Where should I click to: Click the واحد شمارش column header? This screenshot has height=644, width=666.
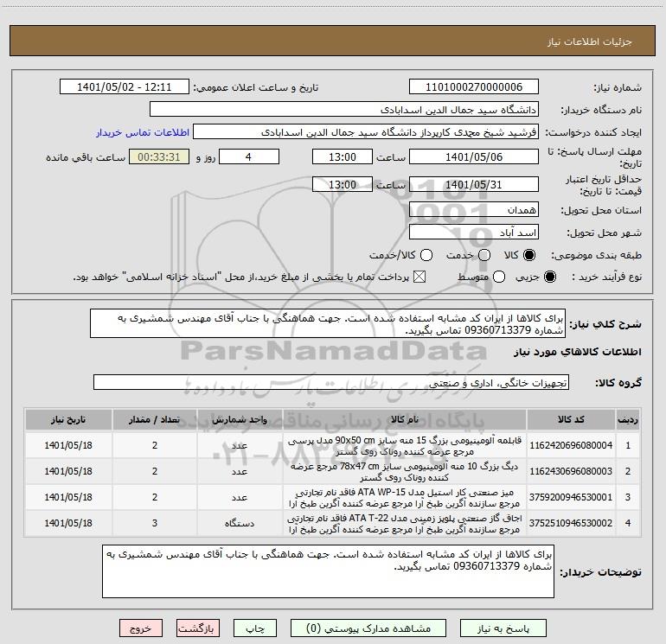[x=240, y=419]
